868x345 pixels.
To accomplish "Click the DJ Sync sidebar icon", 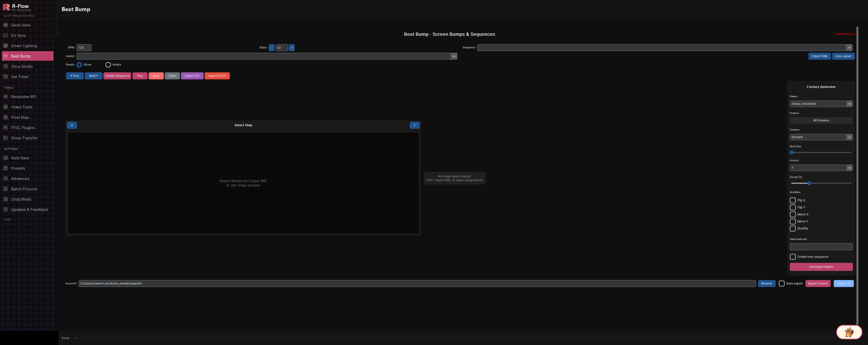I will 5,35.
